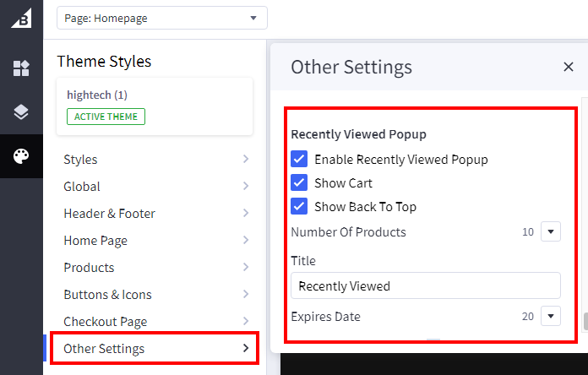The height and width of the screenshot is (375, 588).
Task: Click the BigCommerce logo icon
Action: click(x=21, y=19)
